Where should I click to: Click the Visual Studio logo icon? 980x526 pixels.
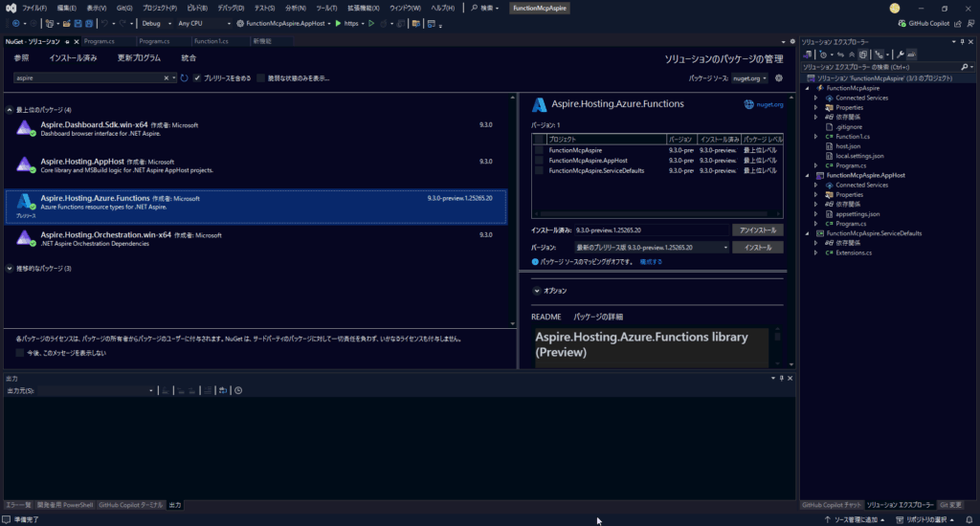tap(11, 8)
